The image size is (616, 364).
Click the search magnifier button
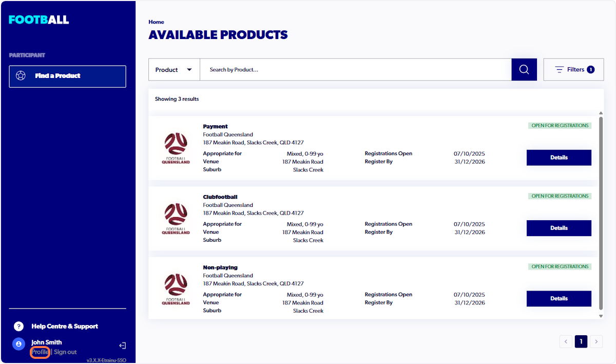point(524,69)
